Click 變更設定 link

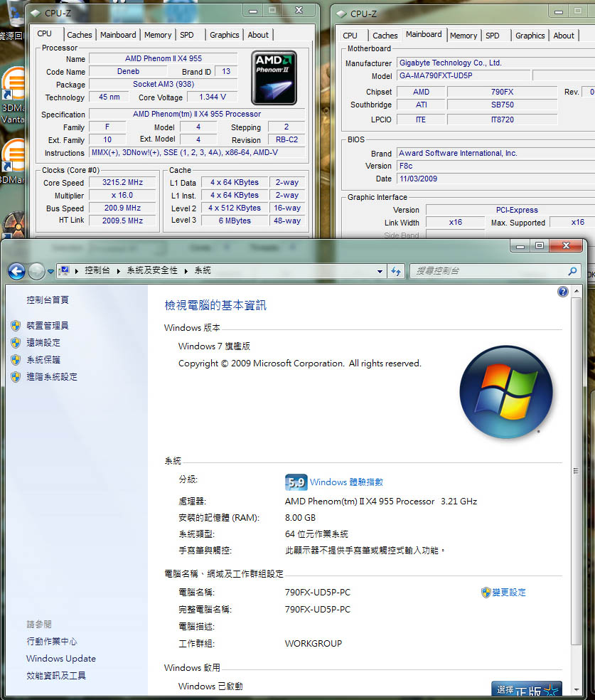point(509,593)
